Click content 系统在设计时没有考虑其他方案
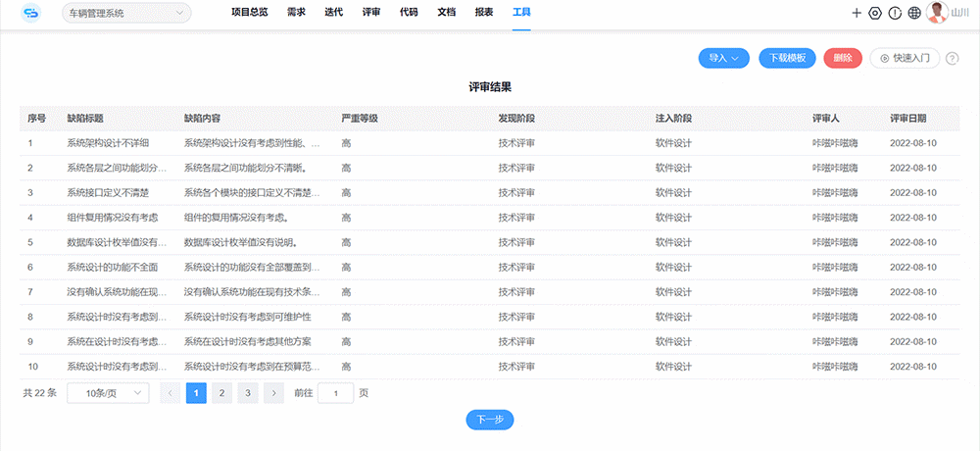980x451 pixels. 248,342
